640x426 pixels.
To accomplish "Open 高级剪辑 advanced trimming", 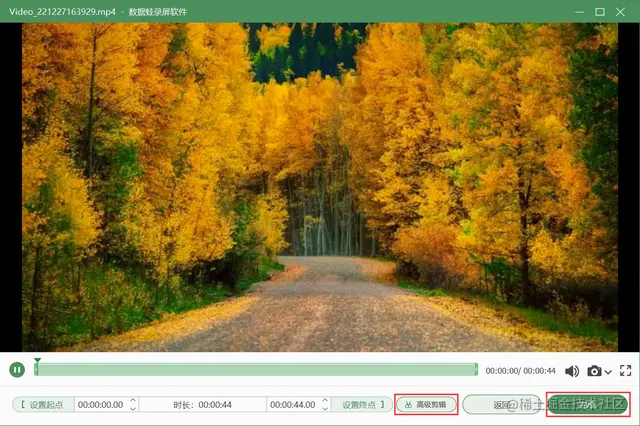I will pyautogui.click(x=426, y=405).
